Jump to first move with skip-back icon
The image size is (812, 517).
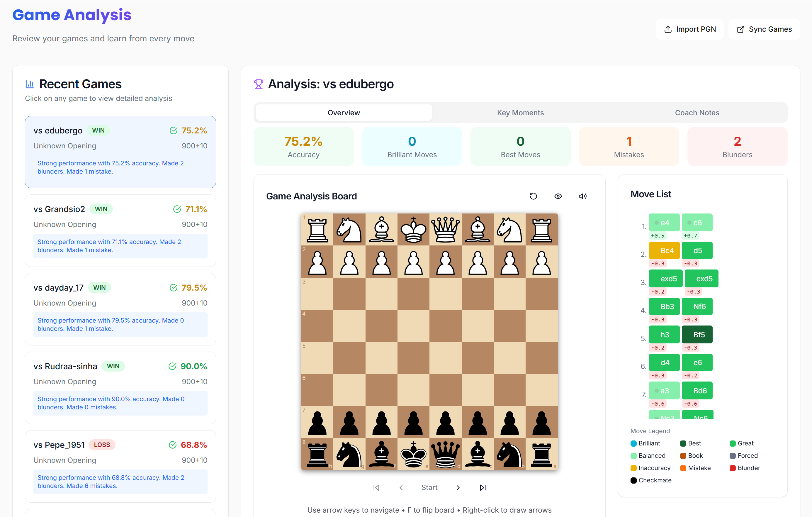(x=376, y=487)
